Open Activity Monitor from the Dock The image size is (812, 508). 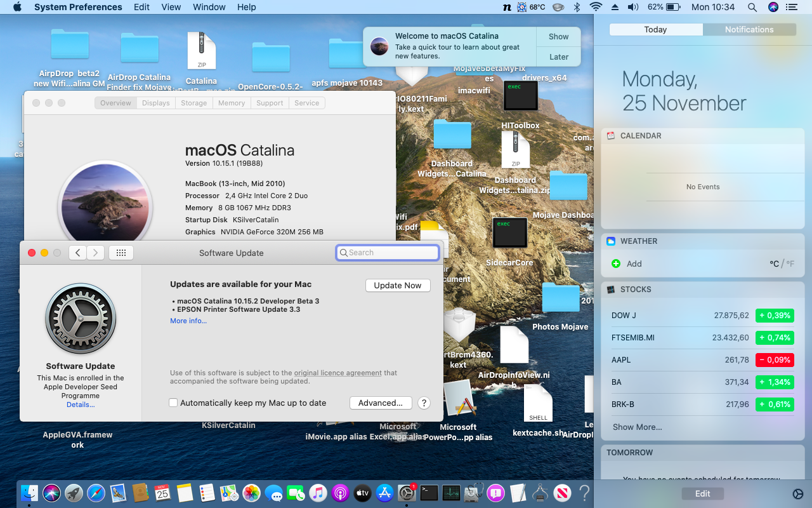click(451, 493)
